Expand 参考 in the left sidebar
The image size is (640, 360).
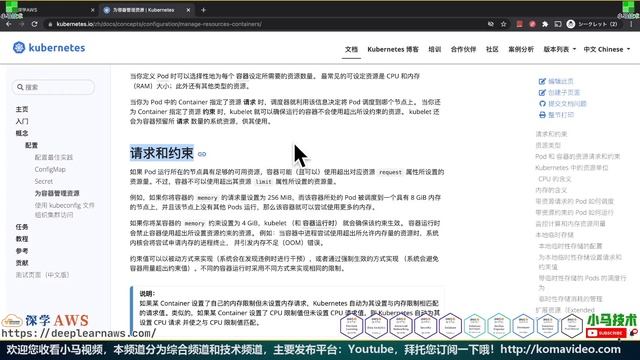pyautogui.click(x=22, y=251)
